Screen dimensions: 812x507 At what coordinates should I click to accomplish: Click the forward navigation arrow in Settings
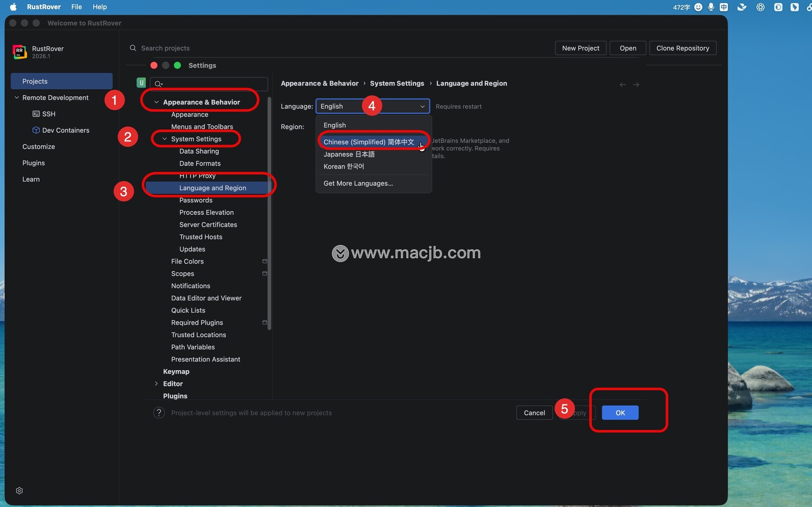(x=636, y=85)
